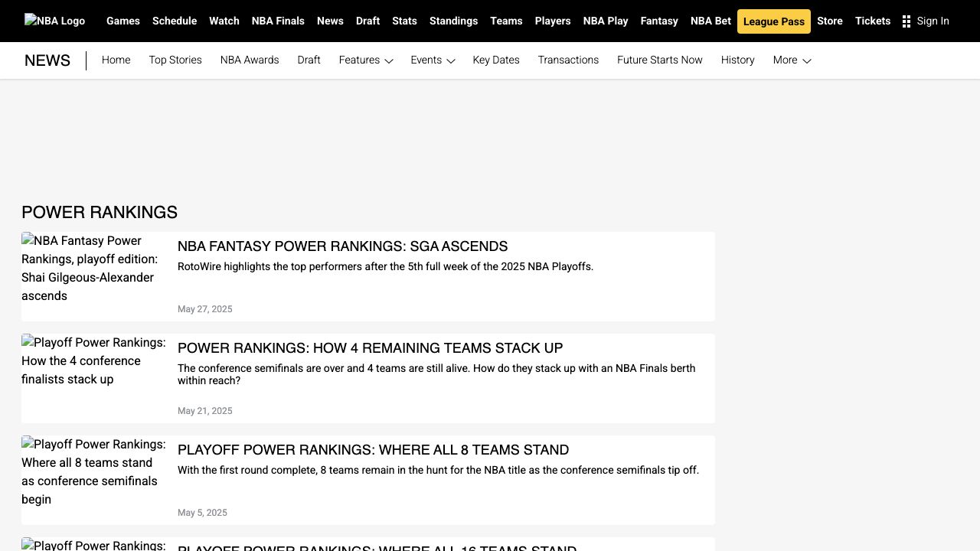Expand the Features dropdown menu
980x551 pixels.
pos(365,60)
